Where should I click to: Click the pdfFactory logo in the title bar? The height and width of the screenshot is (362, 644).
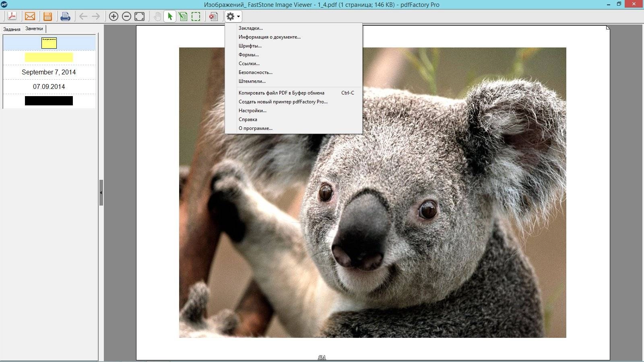[4, 4]
